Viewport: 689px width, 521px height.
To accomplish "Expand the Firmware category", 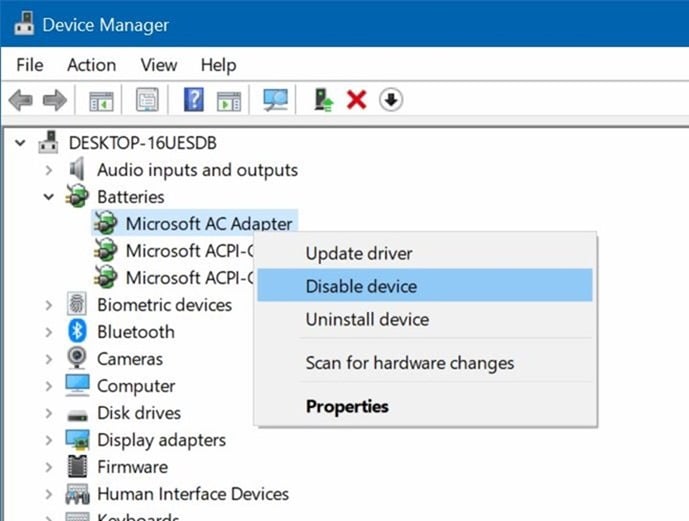I will [49, 467].
